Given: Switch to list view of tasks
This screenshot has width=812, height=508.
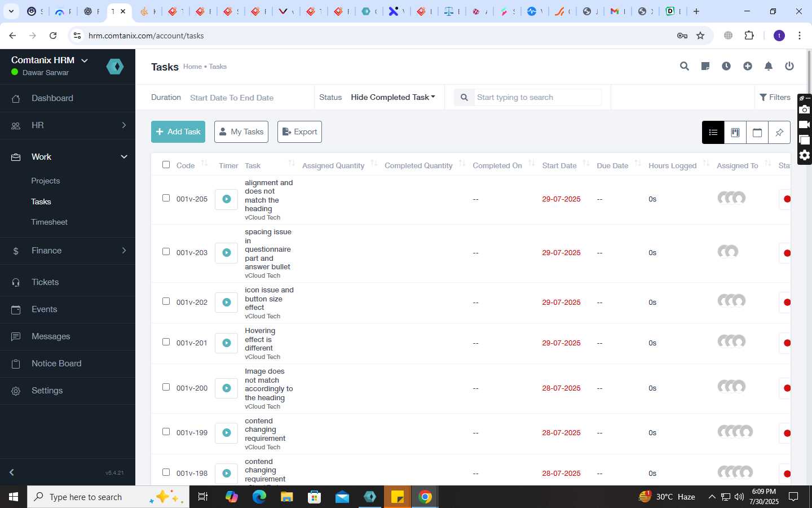Looking at the screenshot, I should pos(713,133).
